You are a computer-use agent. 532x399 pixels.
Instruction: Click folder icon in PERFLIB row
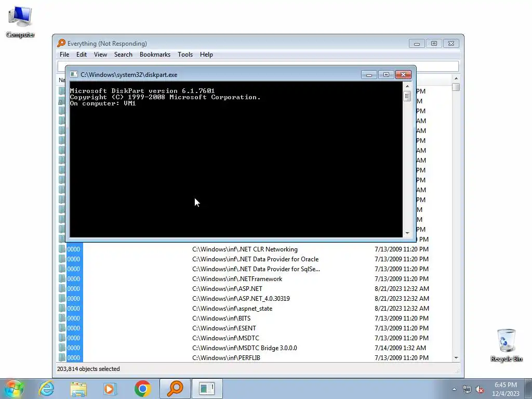(x=62, y=357)
